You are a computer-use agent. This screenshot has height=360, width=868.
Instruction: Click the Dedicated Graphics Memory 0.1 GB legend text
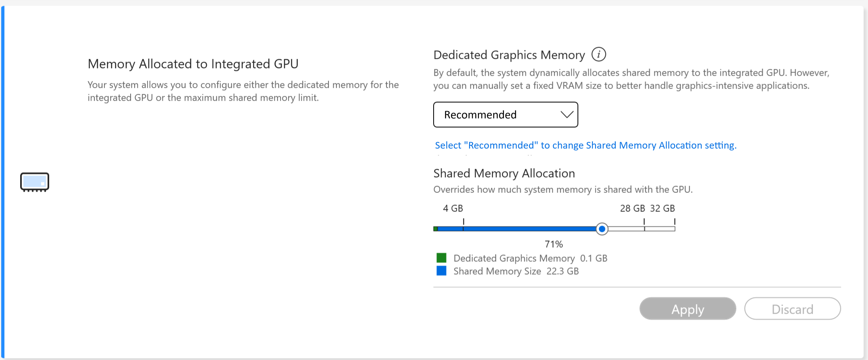(530, 259)
